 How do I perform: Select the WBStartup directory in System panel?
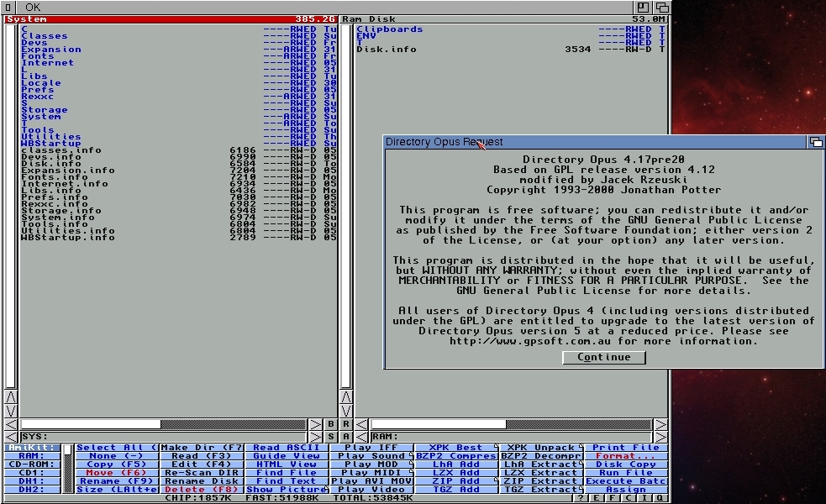pyautogui.click(x=178, y=144)
